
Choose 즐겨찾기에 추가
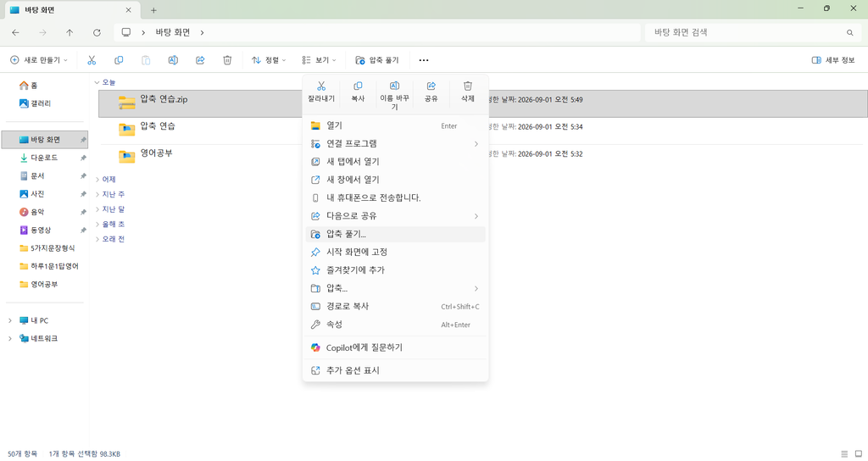[395, 270]
